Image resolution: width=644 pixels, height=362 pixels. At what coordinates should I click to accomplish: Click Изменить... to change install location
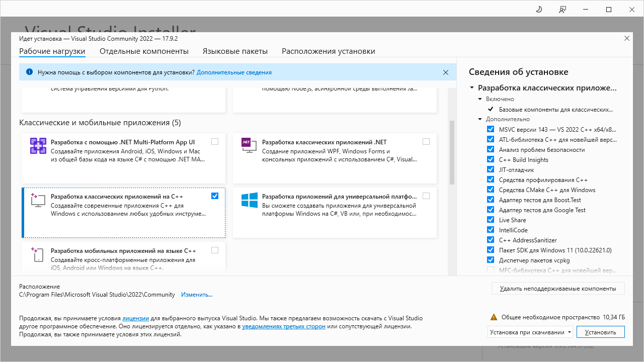click(x=197, y=295)
